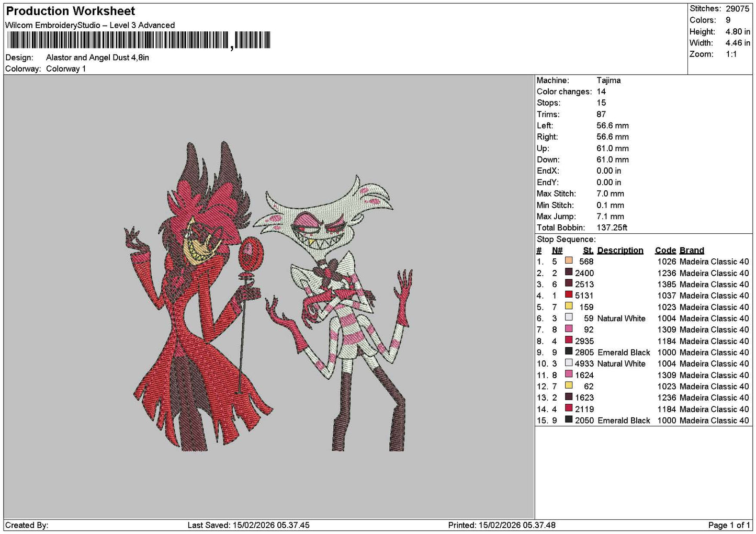
Task: Click the 'St.' column header
Action: pyautogui.click(x=589, y=251)
